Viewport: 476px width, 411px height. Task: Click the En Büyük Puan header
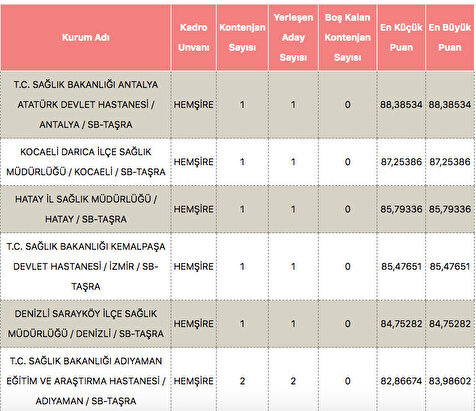coord(450,37)
